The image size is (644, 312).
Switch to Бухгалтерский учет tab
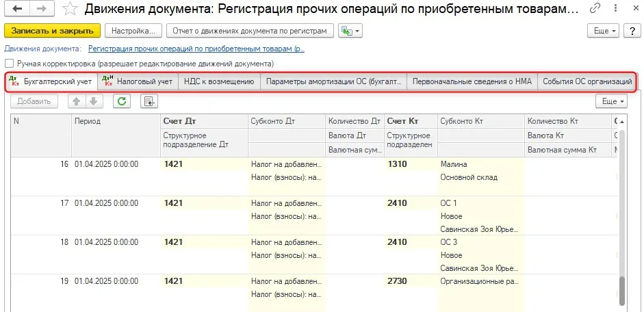pyautogui.click(x=52, y=81)
